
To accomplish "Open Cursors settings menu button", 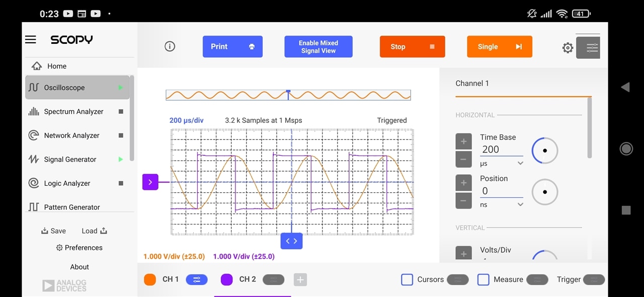I will 458,279.
